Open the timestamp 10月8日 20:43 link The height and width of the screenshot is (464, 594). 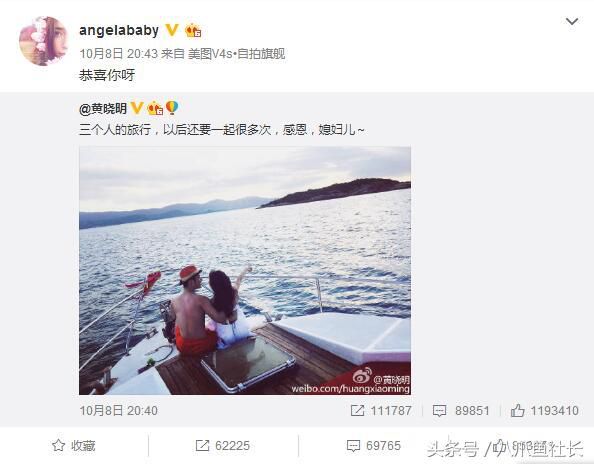pos(119,54)
